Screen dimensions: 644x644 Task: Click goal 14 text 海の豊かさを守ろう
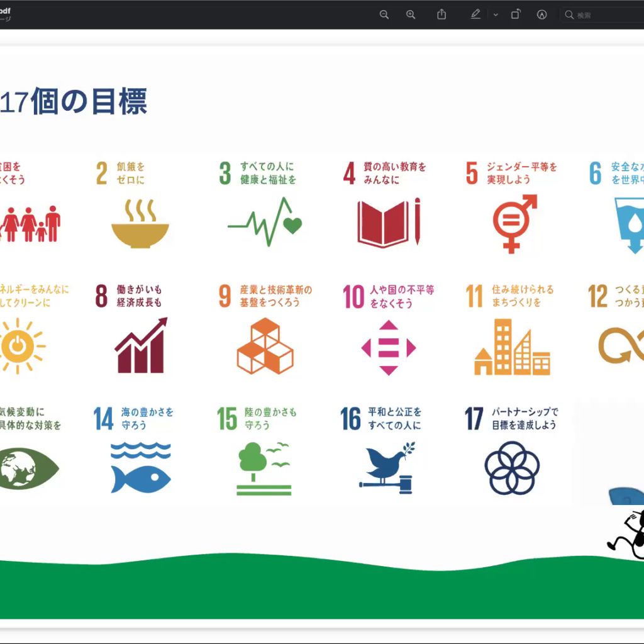(x=147, y=418)
